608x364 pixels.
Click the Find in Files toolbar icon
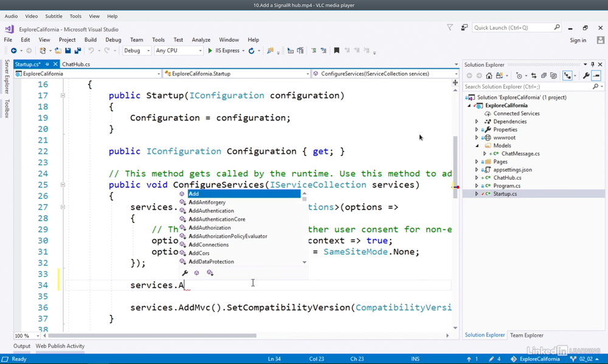coord(271,51)
